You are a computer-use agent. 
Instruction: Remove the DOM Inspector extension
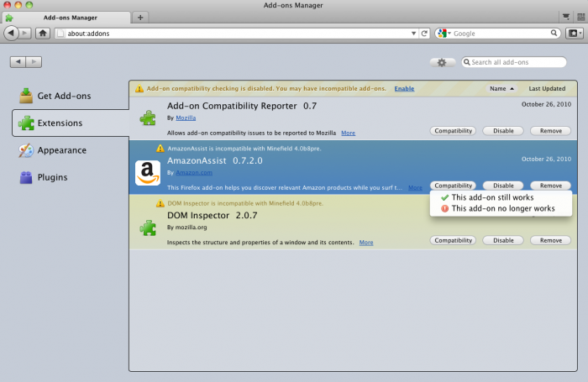click(550, 240)
